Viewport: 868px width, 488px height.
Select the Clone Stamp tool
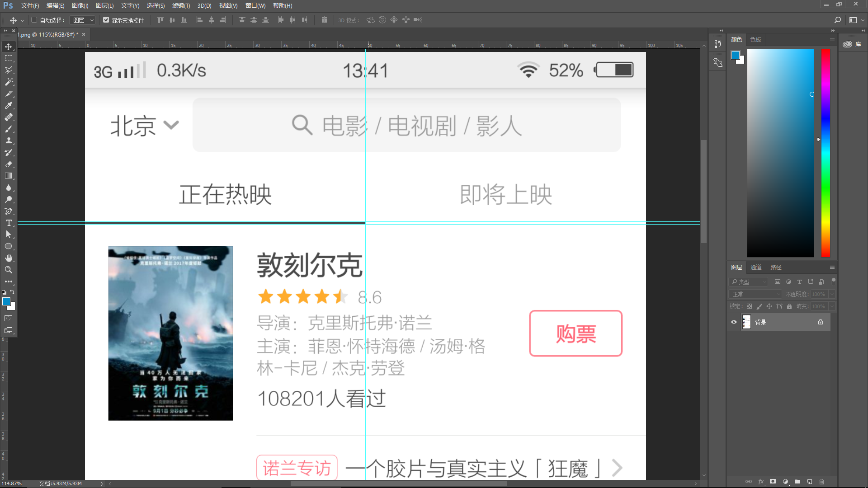[9, 141]
